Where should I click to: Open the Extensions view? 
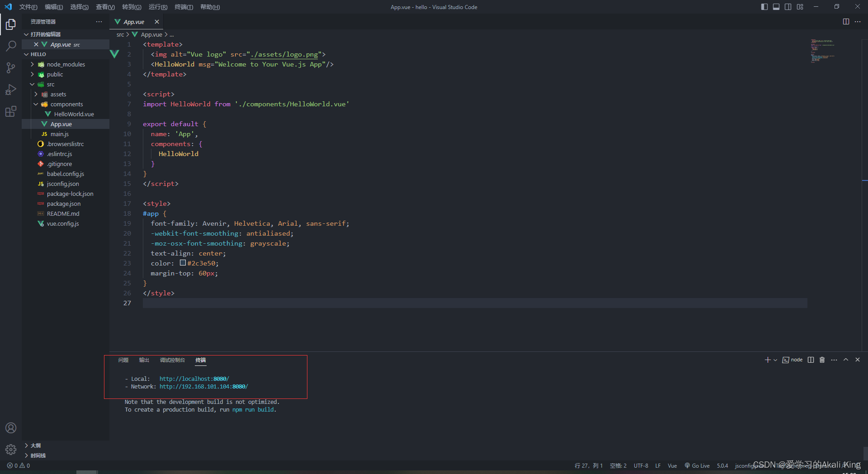(x=11, y=111)
